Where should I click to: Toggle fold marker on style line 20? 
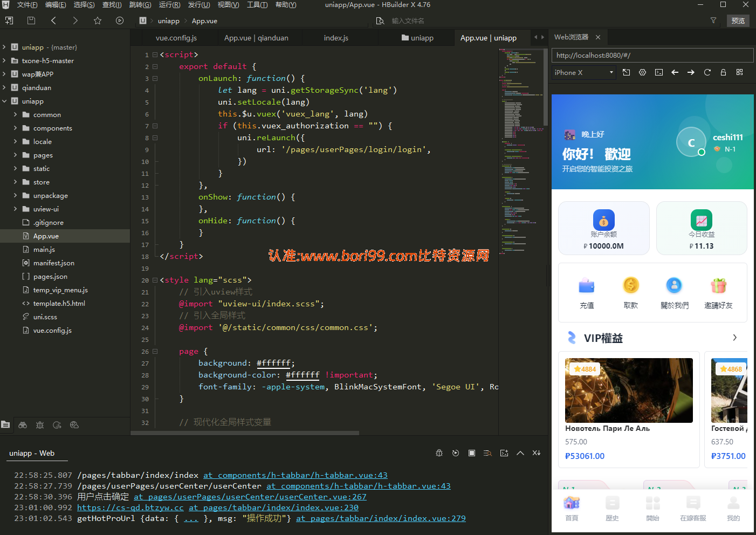click(155, 280)
